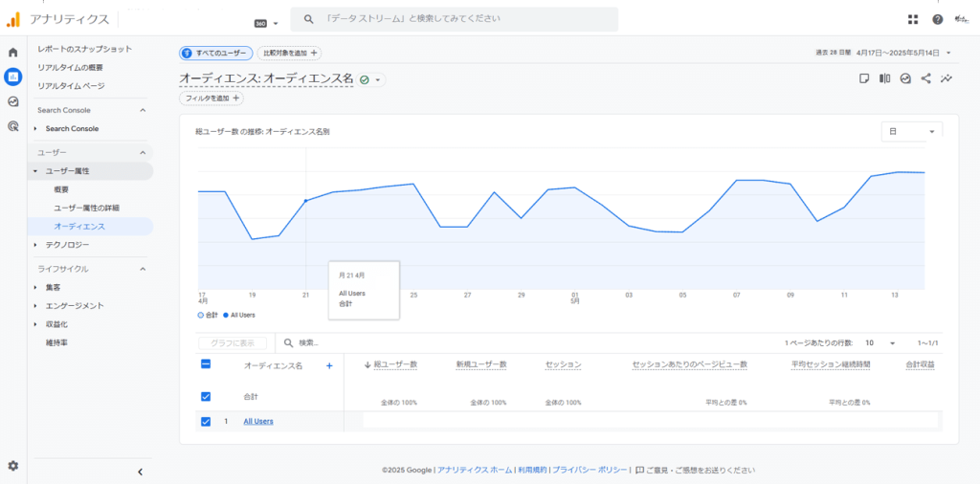Image resolution: width=980 pixels, height=484 pixels.
Task: Click the feedback icon in footer
Action: pyautogui.click(x=639, y=470)
